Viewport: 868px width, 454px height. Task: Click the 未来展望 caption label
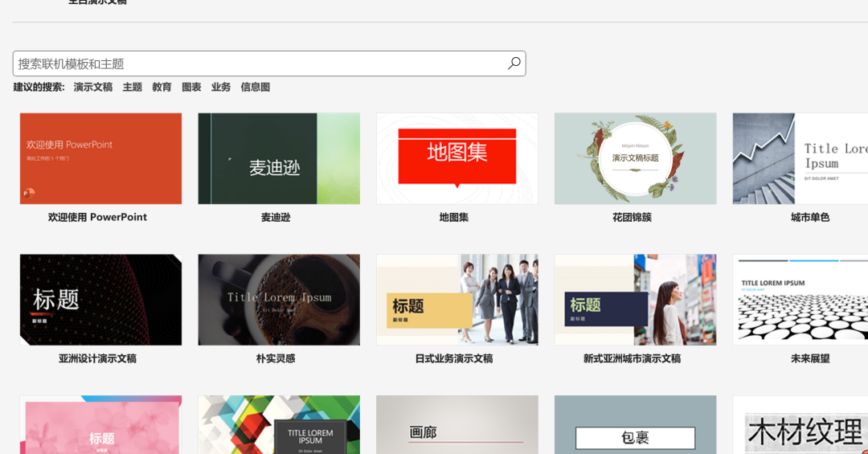pos(810,358)
